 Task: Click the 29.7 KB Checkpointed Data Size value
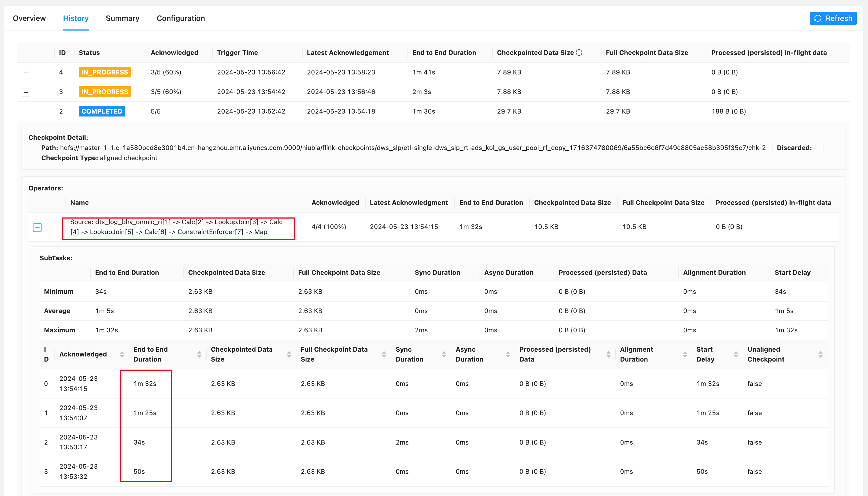tap(509, 111)
